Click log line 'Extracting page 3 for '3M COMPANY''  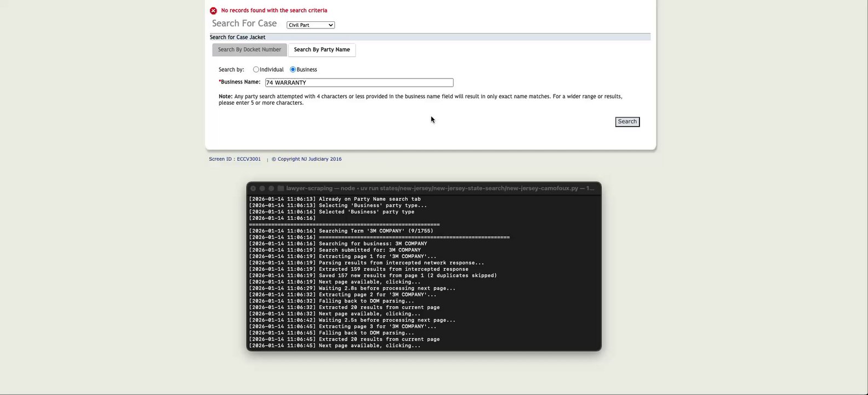pyautogui.click(x=342, y=327)
